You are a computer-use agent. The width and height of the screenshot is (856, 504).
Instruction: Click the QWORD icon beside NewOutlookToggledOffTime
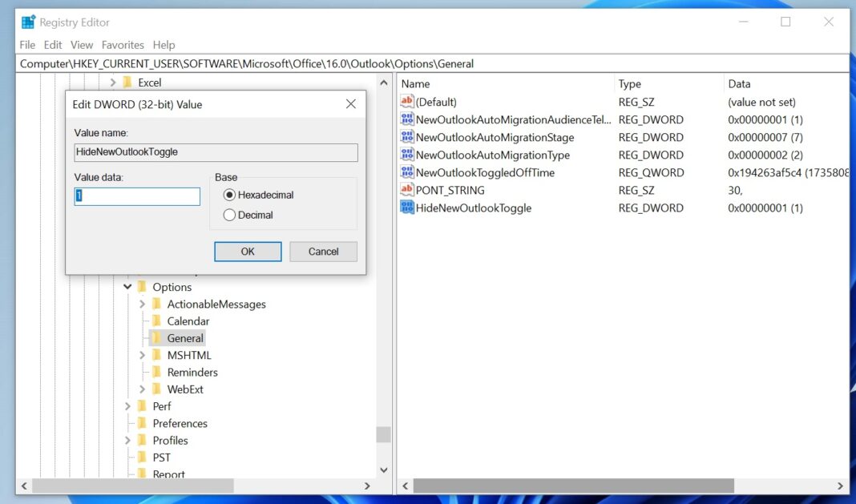click(x=406, y=172)
